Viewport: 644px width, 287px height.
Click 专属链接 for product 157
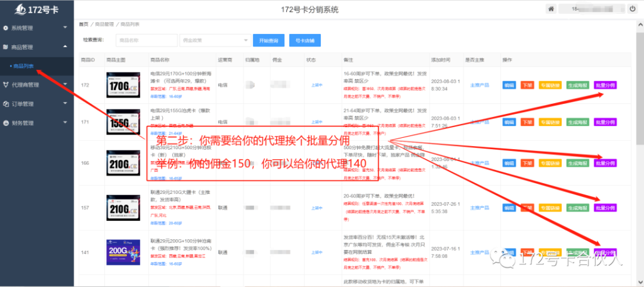point(550,208)
